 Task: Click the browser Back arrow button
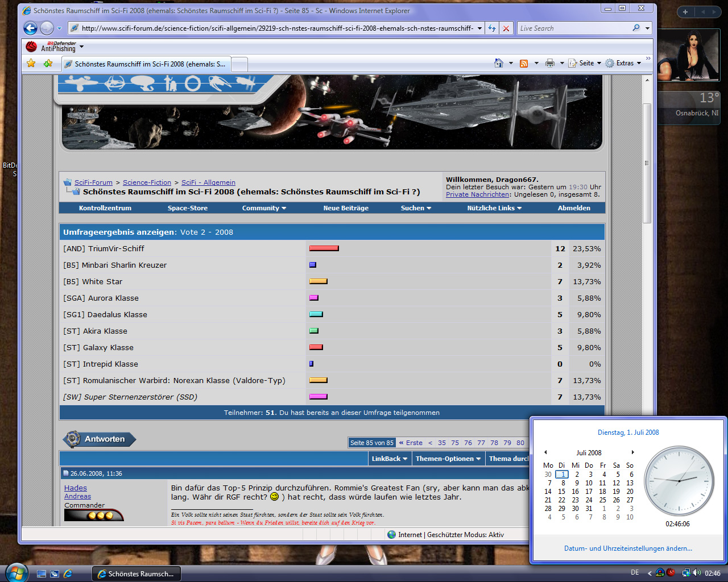tap(30, 28)
